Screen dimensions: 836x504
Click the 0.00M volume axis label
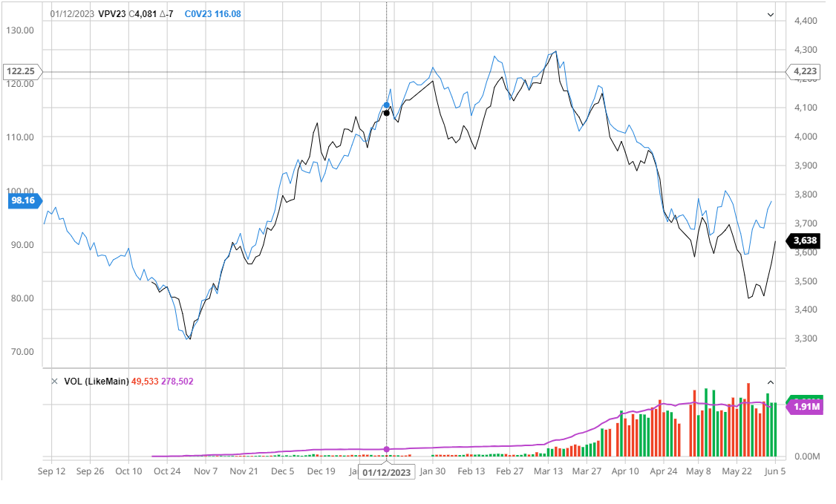click(807, 456)
